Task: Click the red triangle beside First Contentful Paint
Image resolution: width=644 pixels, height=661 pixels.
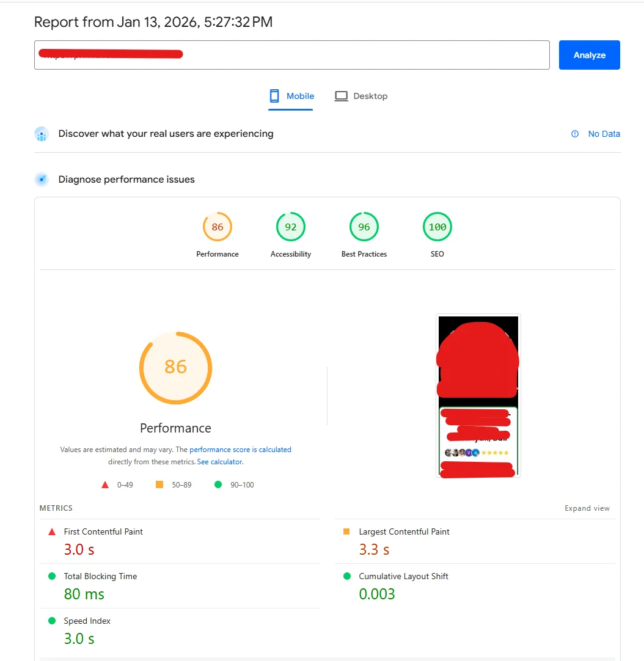Action: pos(53,531)
